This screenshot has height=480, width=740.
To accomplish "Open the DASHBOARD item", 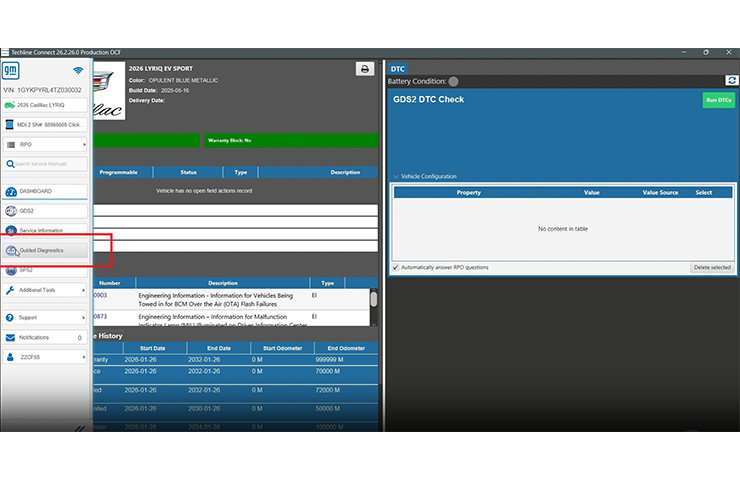I will 45,191.
